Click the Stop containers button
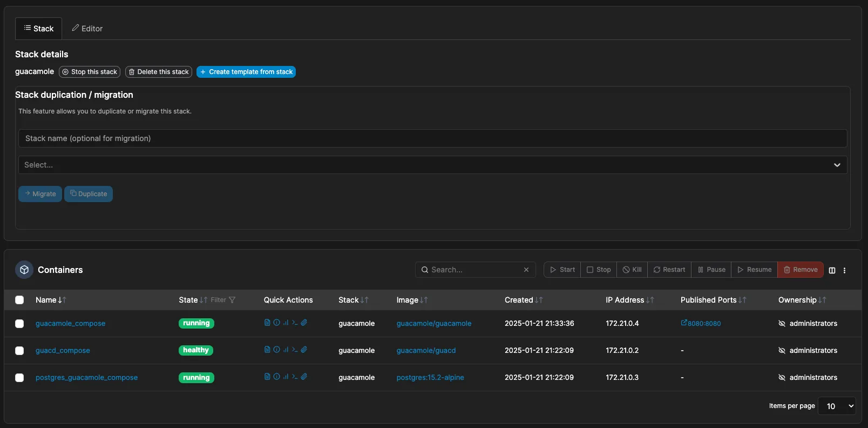The width and height of the screenshot is (868, 428). 599,270
